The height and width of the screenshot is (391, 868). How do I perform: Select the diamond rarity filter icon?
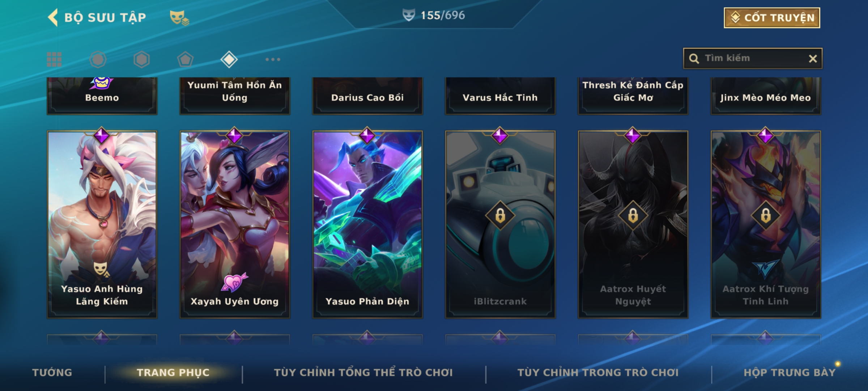pos(229,59)
